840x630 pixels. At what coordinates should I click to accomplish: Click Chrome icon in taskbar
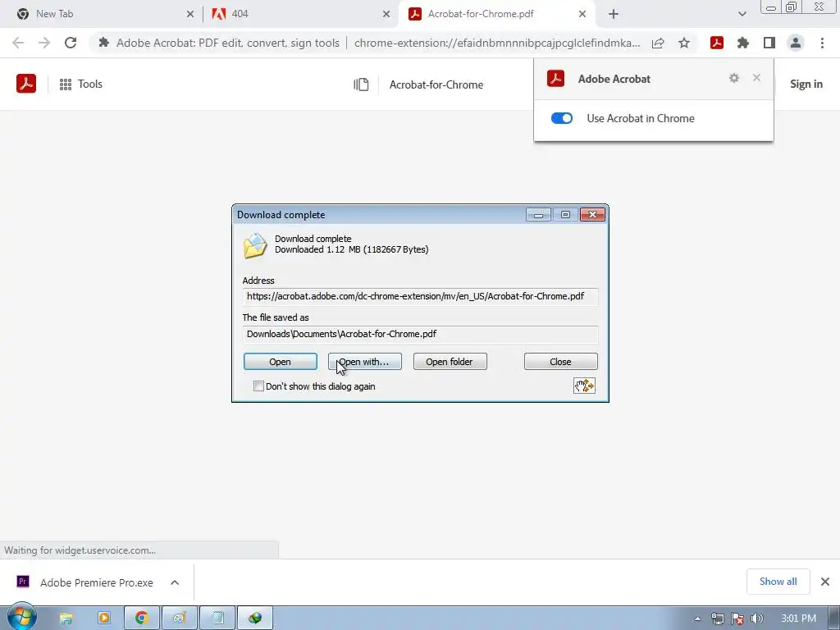point(141,619)
